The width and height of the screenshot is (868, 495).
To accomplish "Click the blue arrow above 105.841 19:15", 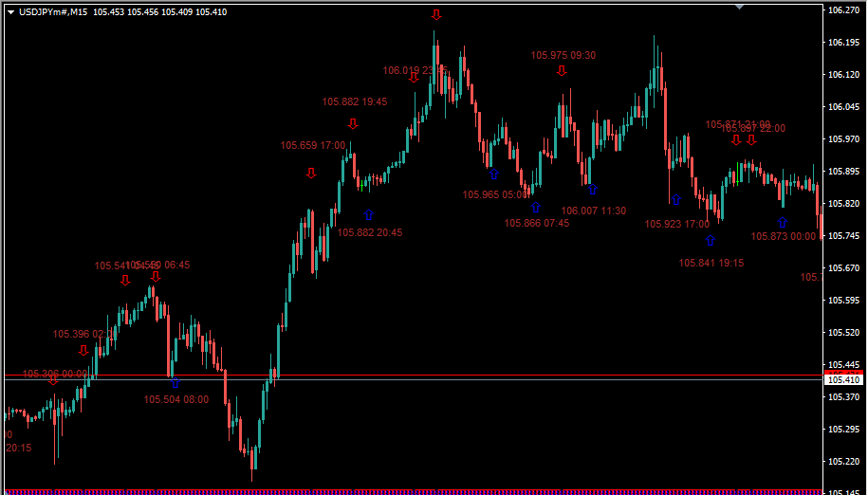I will 710,241.
